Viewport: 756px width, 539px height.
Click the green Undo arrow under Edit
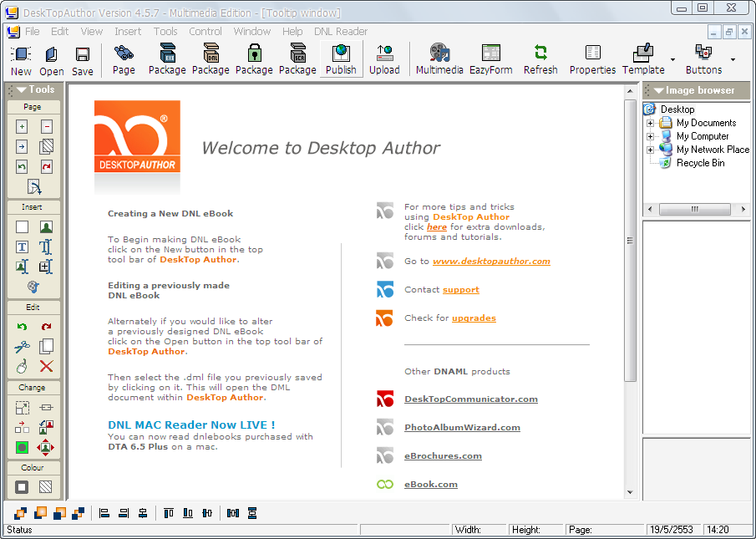(22, 327)
